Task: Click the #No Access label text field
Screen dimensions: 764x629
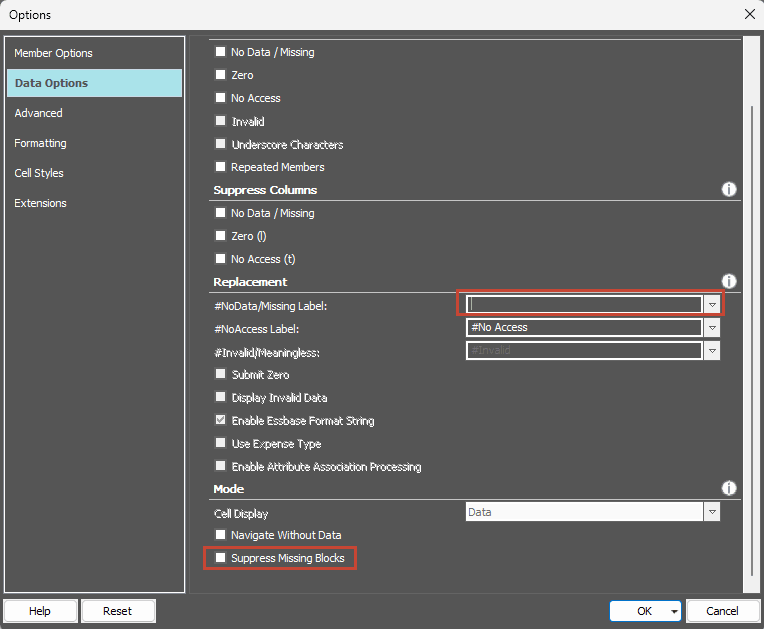Action: coord(584,327)
